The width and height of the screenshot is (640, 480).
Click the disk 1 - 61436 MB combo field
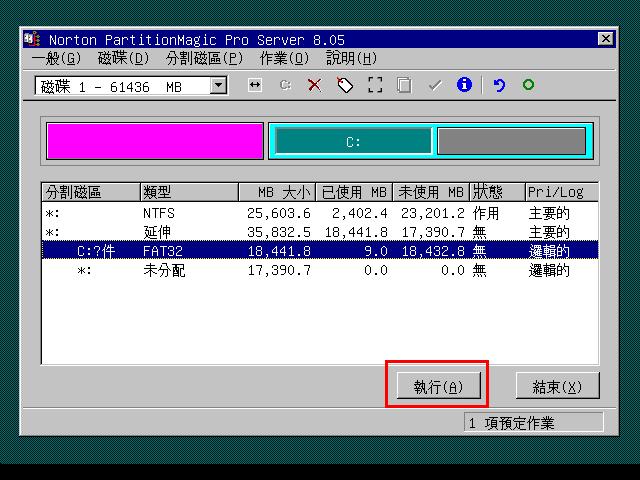(x=131, y=86)
